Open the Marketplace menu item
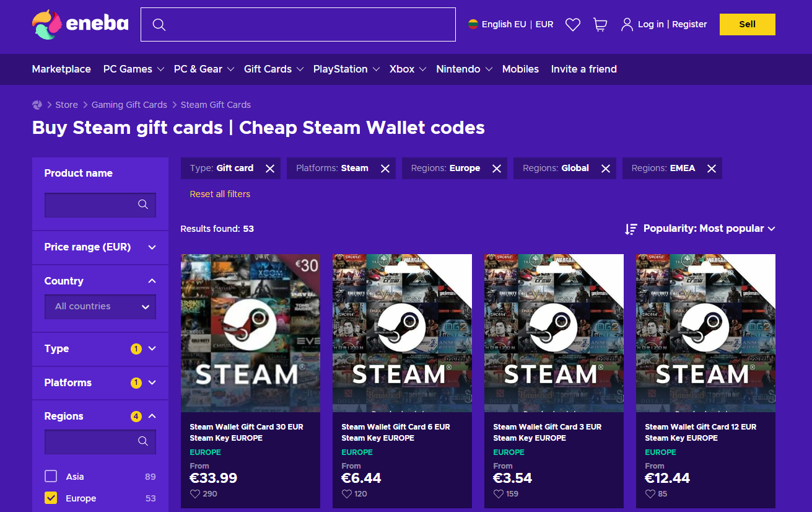 point(61,69)
